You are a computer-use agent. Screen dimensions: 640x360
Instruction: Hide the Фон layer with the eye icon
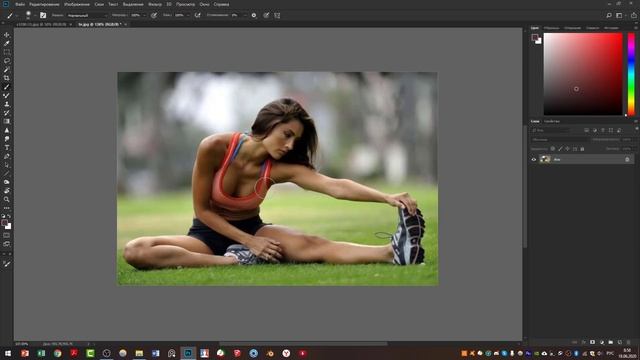tap(533, 160)
